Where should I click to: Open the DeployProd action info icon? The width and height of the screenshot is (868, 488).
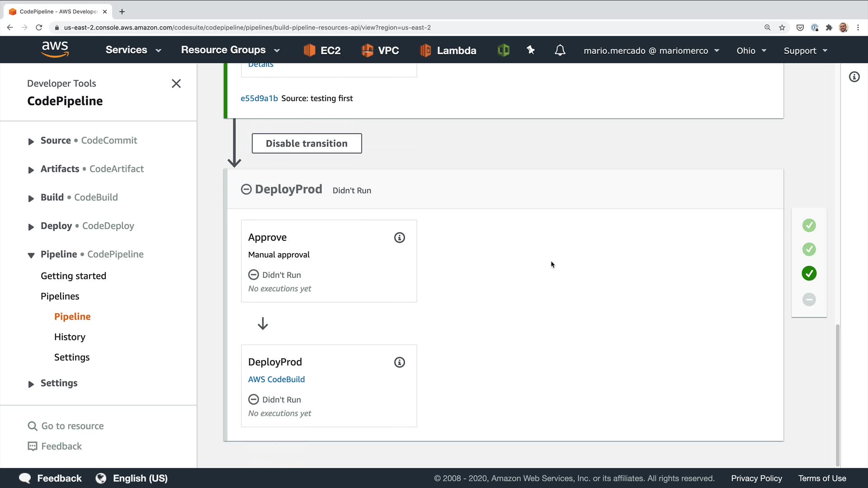(399, 362)
